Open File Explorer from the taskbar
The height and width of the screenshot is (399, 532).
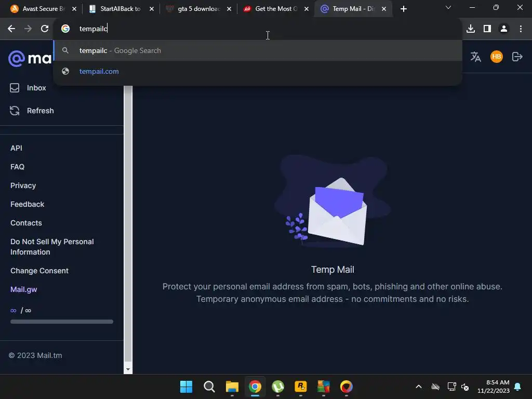pyautogui.click(x=232, y=387)
